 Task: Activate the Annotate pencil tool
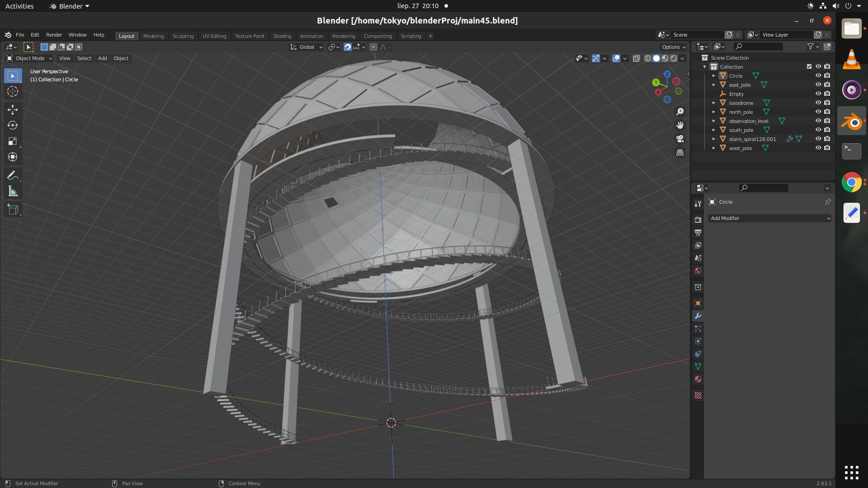[13, 176]
